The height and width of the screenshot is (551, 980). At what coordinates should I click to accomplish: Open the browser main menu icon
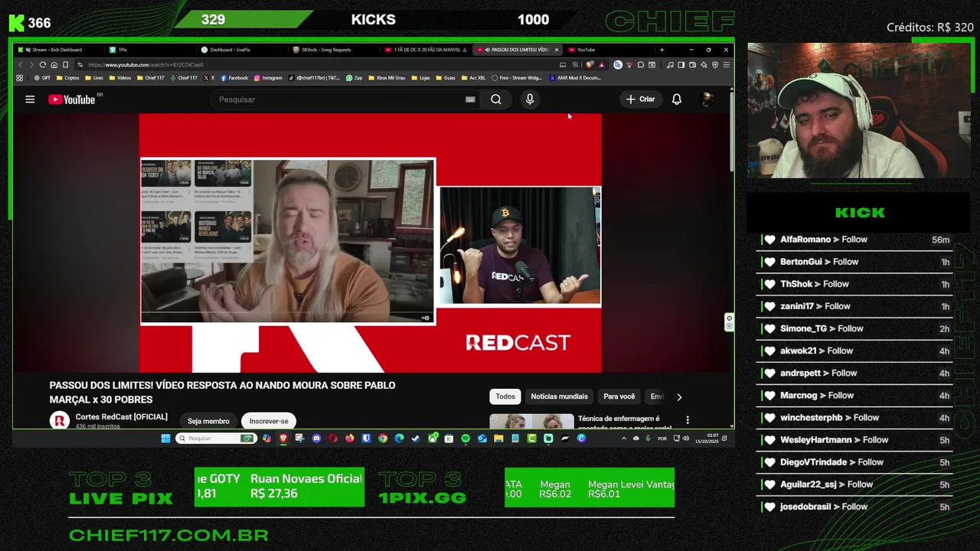point(727,65)
